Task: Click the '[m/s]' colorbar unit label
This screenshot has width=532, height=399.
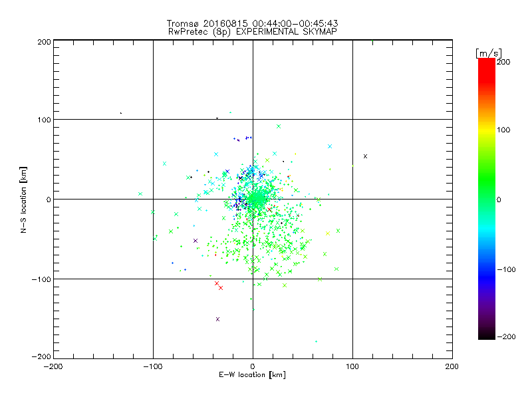Action: click(x=489, y=53)
